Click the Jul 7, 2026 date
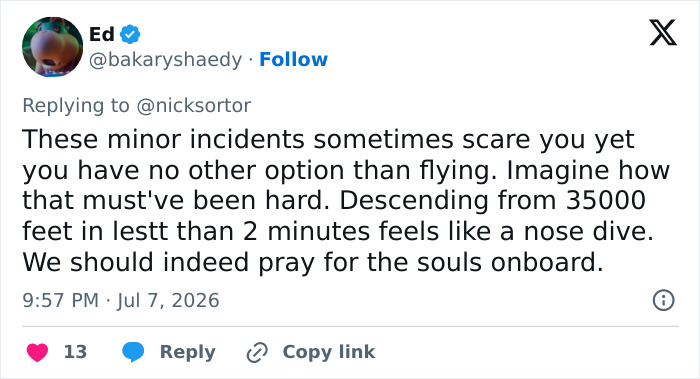 (168, 300)
